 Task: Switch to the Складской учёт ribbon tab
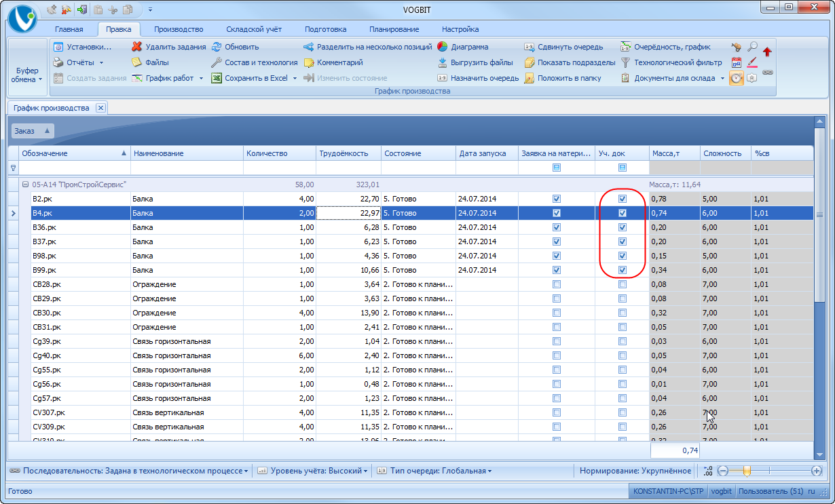tap(255, 29)
